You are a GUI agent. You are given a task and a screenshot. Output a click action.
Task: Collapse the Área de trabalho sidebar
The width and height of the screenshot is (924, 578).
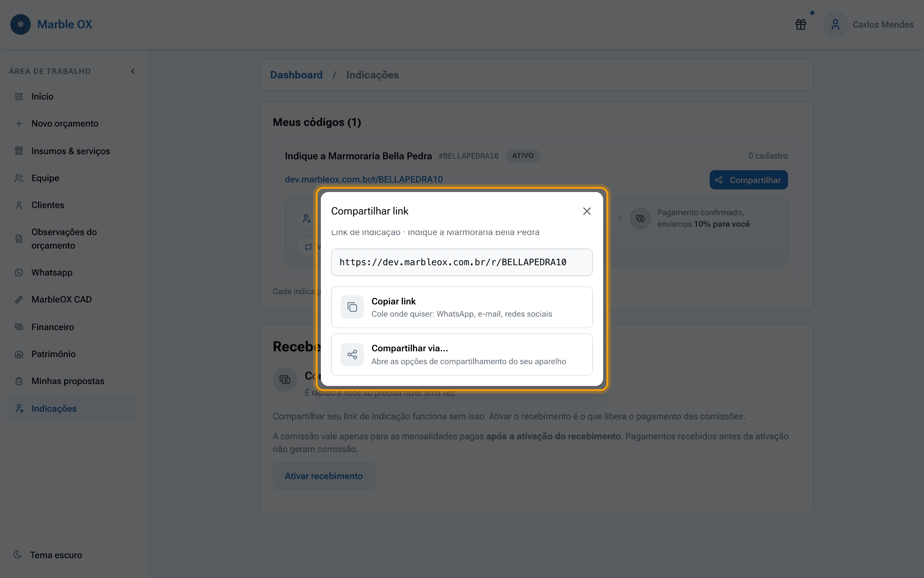(133, 71)
